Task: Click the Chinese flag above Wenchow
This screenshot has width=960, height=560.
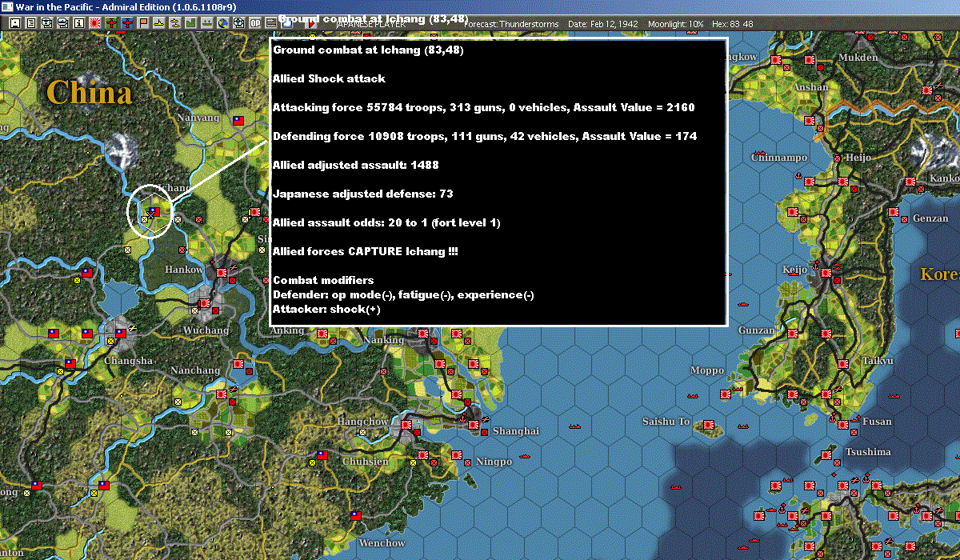Action: tap(356, 516)
